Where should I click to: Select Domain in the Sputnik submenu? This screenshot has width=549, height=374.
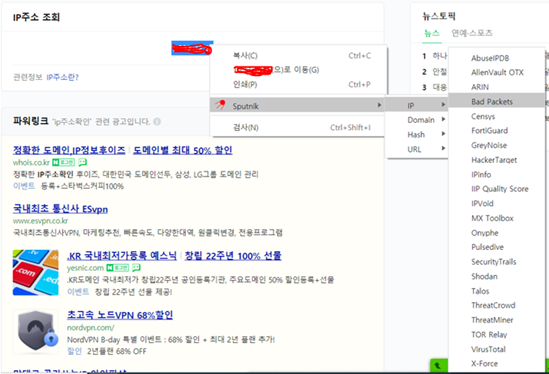[416, 120]
